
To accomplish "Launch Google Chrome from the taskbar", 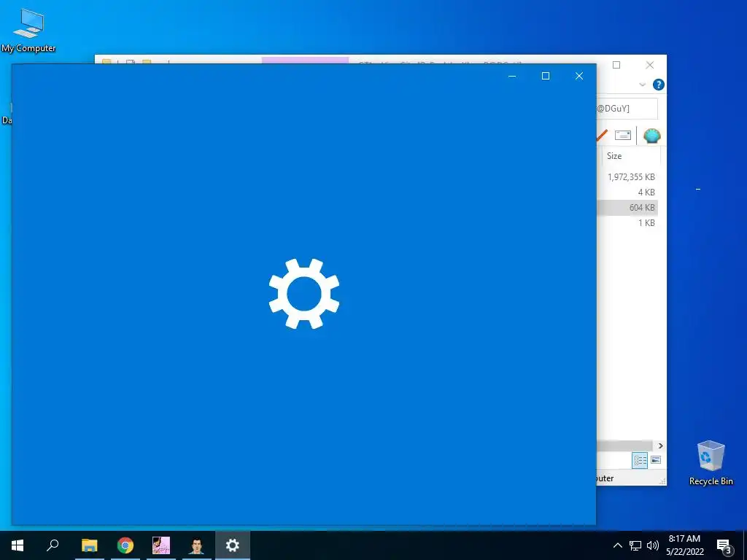I will 125,545.
